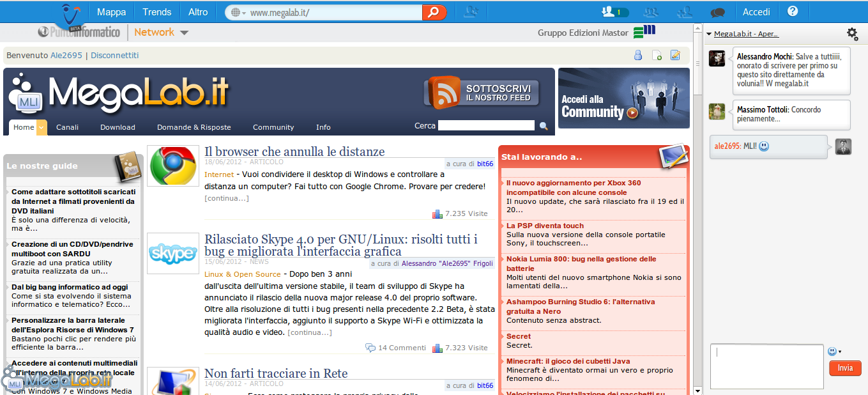Click the Accedi alla Community banner
This screenshot has height=395, width=868.
coord(624,98)
